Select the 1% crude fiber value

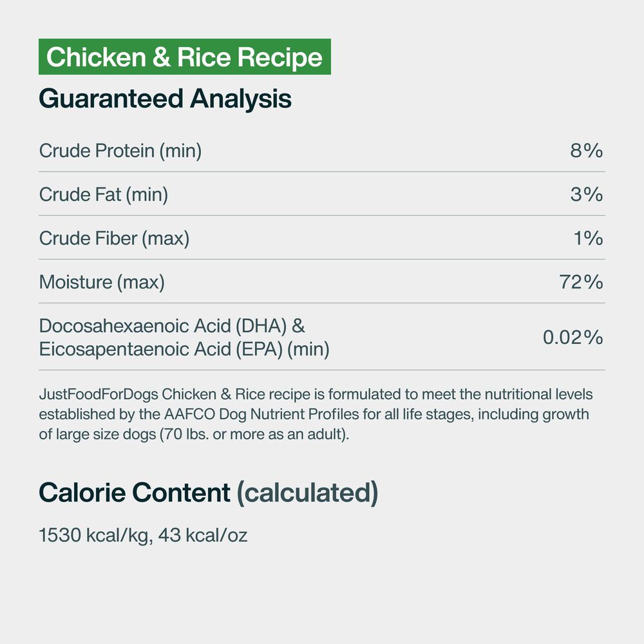click(588, 238)
